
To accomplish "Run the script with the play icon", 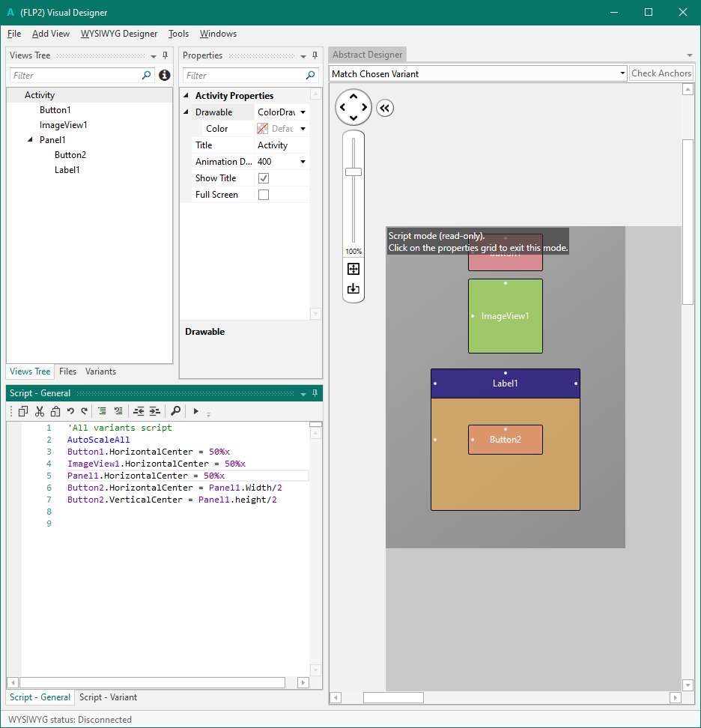I will (x=195, y=411).
